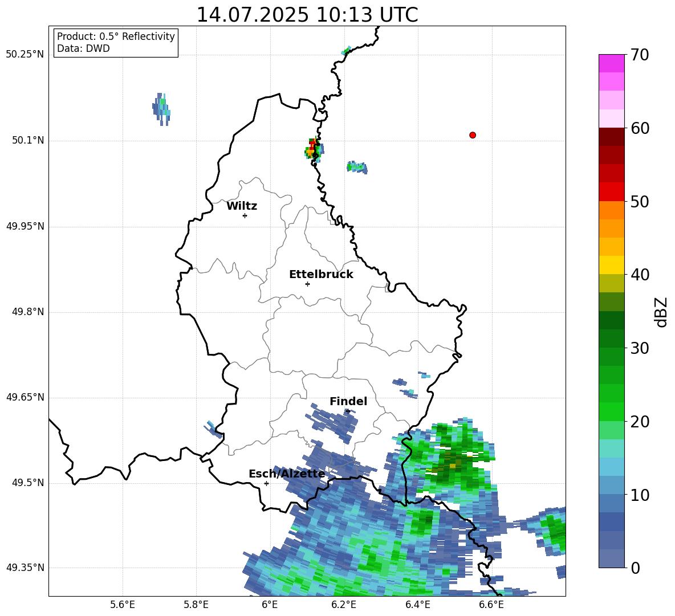Click the 6.6°E longitude label
This screenshot has height=616, width=675.
pos(491,605)
